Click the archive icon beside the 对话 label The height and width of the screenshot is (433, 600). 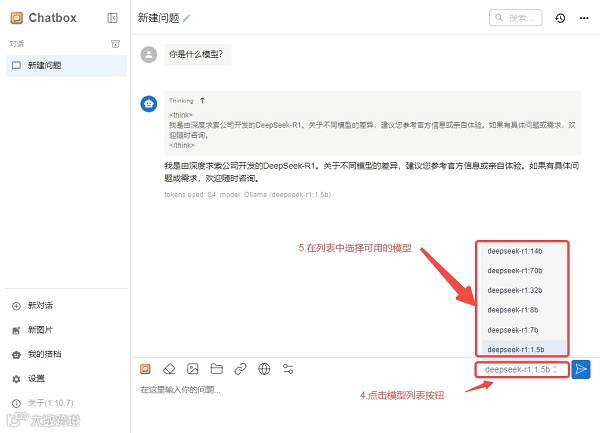point(115,44)
